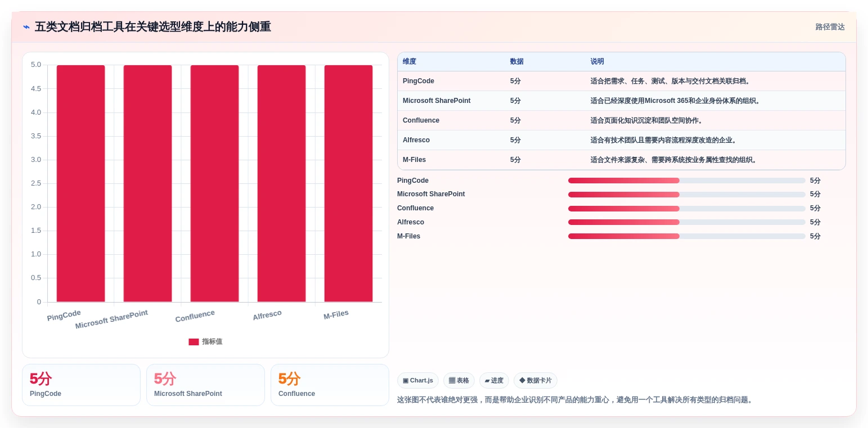
Task: Click the M-Files label in progress list
Action: click(408, 236)
